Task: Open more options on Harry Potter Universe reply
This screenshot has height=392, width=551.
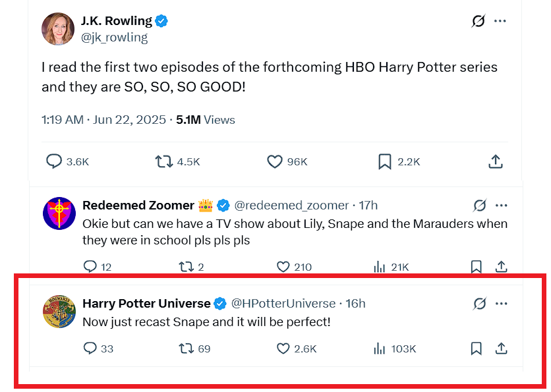Action: pyautogui.click(x=501, y=304)
